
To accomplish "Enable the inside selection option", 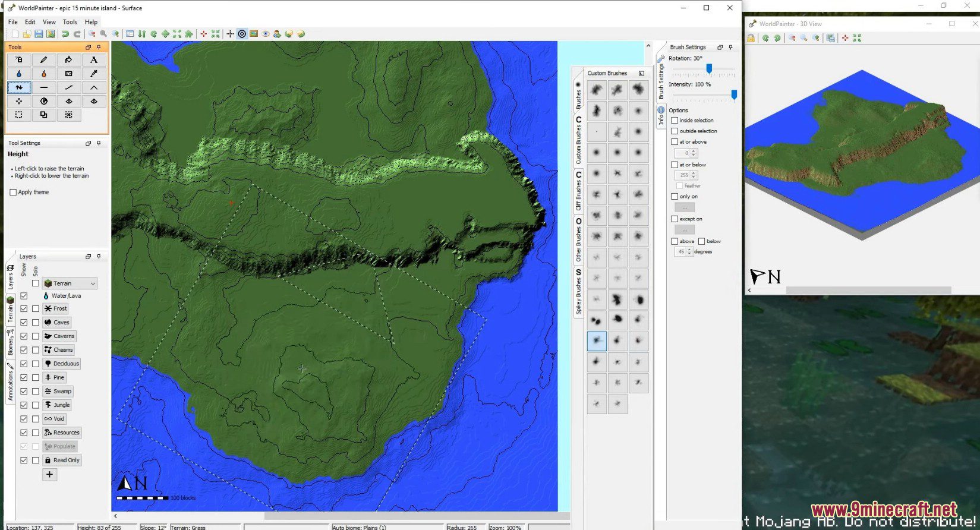I will click(675, 120).
